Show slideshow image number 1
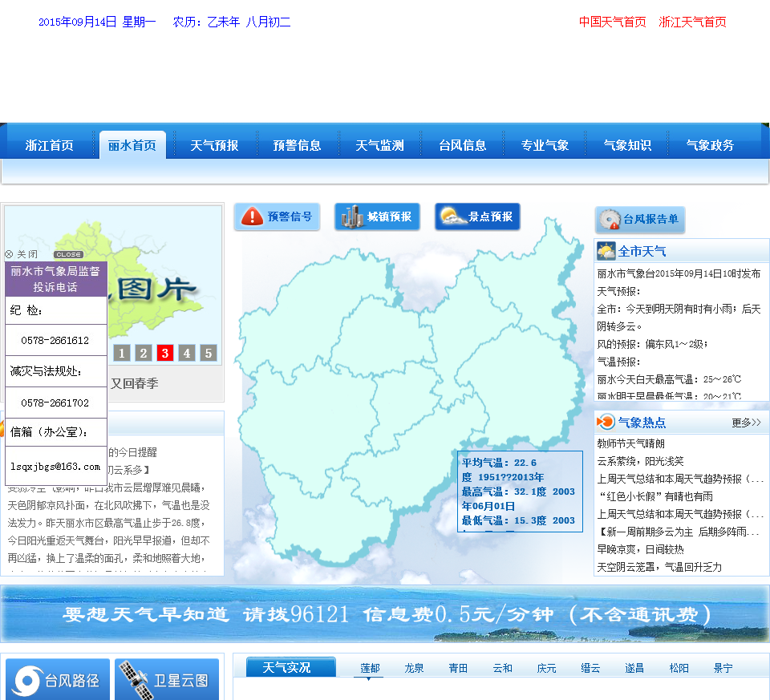Image resolution: width=770 pixels, height=700 pixels. pyautogui.click(x=122, y=353)
